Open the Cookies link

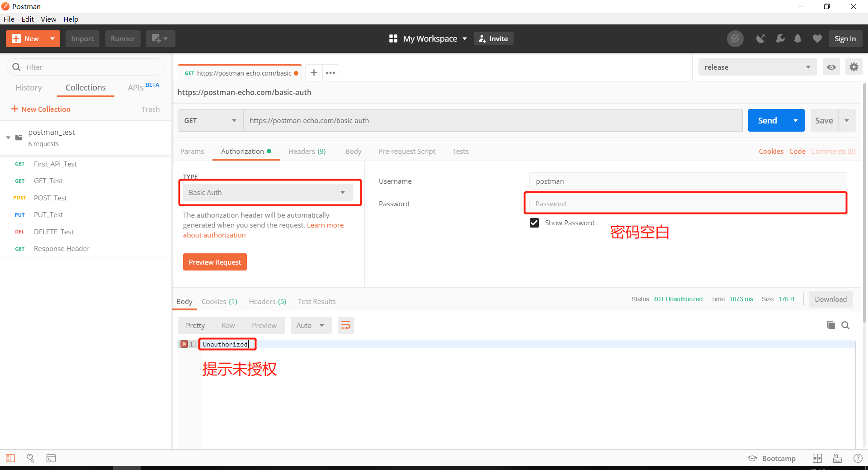(x=771, y=152)
